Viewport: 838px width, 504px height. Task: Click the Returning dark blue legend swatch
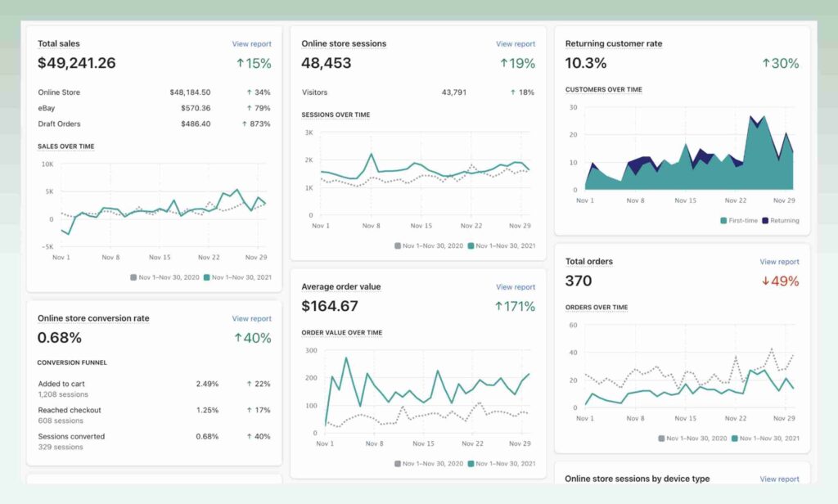[x=765, y=221]
